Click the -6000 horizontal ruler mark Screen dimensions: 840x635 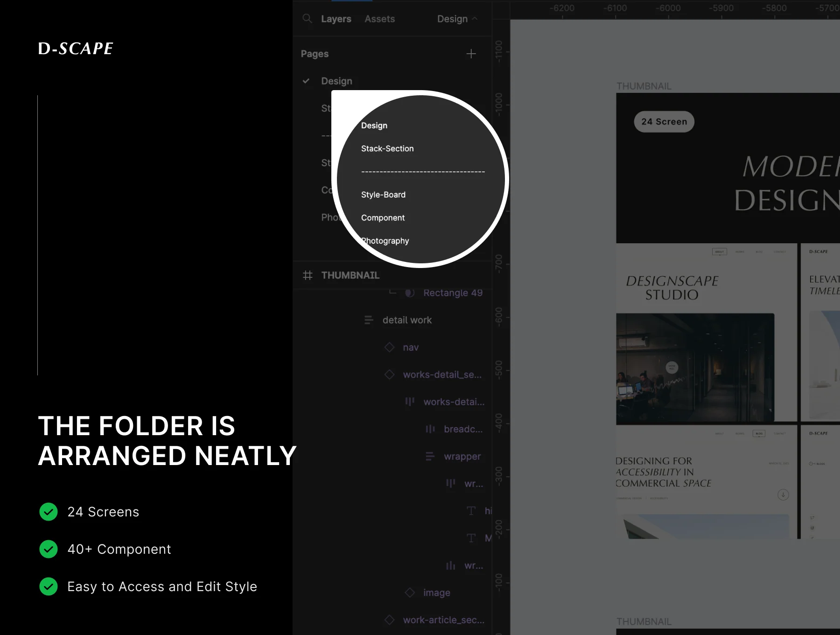668,8
